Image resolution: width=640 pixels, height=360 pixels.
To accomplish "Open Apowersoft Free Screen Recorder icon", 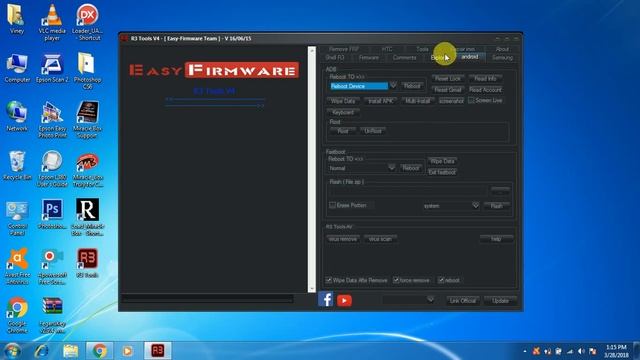I will (x=52, y=266).
